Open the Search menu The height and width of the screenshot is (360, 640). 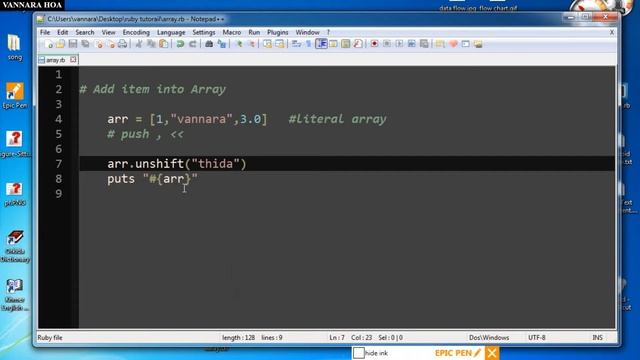click(85, 32)
